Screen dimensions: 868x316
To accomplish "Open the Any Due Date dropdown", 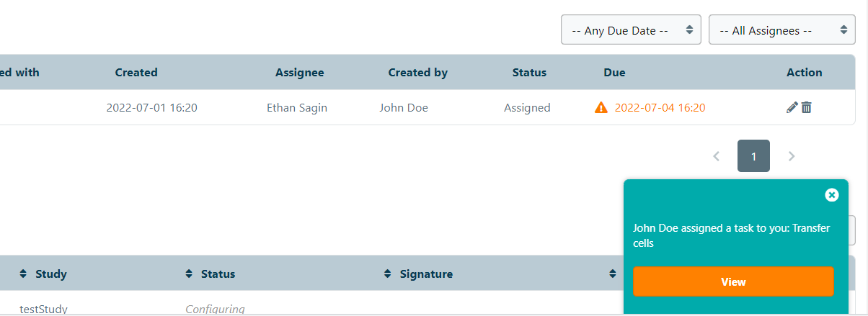I will click(631, 30).
